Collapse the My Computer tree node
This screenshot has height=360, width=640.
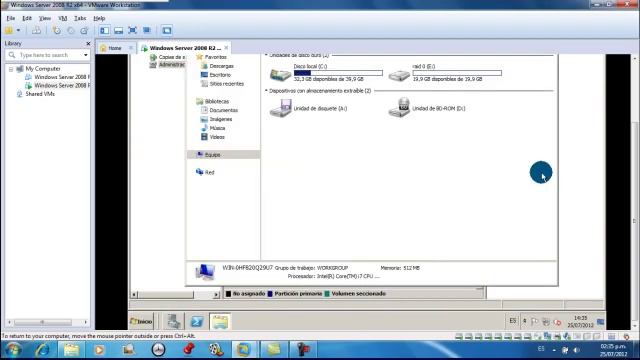pos(11,69)
